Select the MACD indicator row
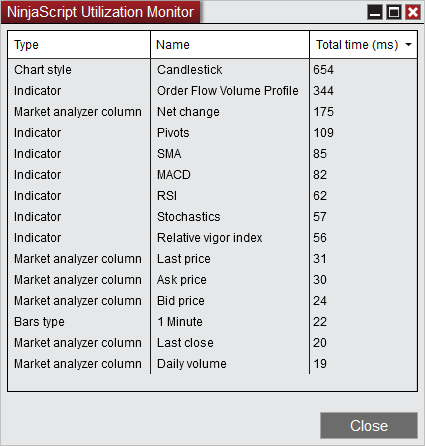The image size is (425, 446). (212, 175)
